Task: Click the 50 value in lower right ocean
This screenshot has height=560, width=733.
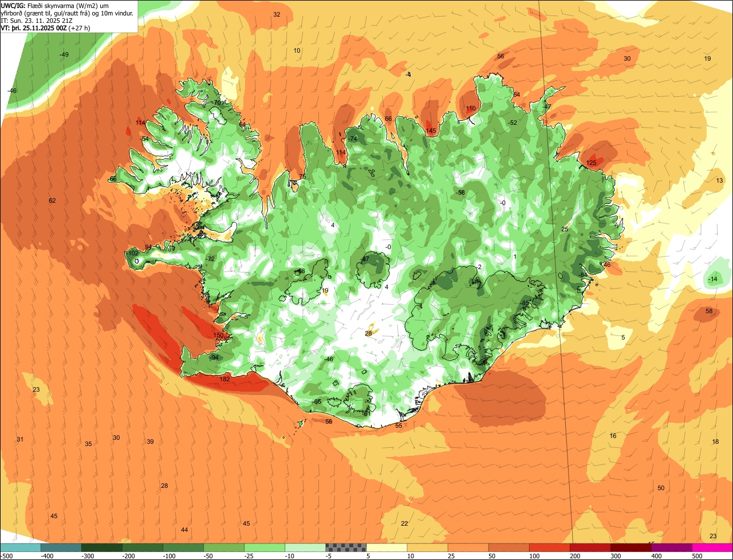Action: tap(661, 488)
